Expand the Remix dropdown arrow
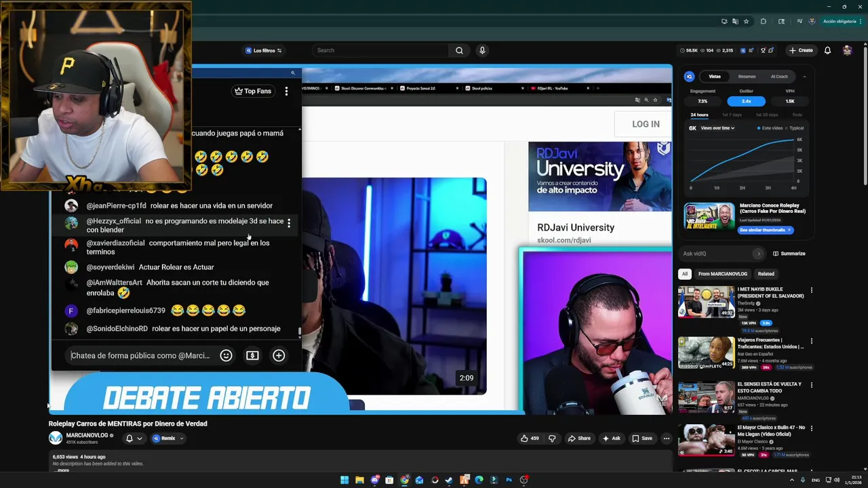868x488 pixels. (181, 439)
